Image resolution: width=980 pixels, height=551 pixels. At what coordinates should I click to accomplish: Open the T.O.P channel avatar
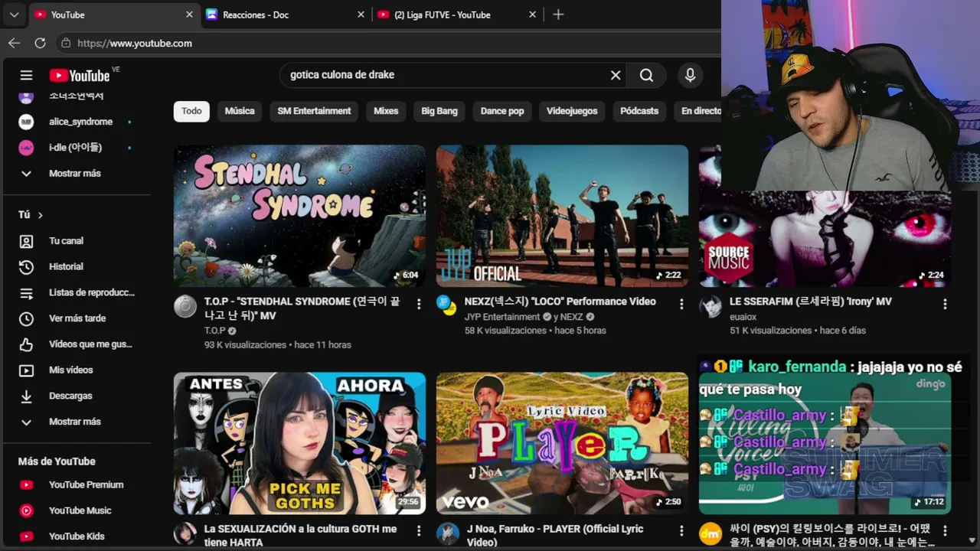(185, 307)
